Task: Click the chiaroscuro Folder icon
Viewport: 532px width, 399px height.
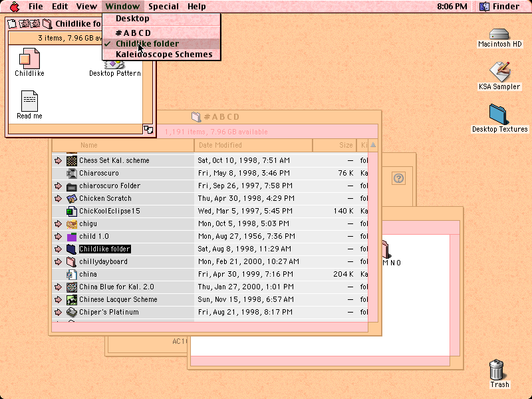Action: [72, 186]
